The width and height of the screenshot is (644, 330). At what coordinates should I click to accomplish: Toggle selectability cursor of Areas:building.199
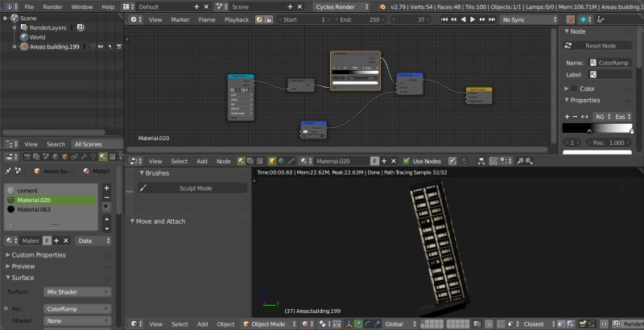click(x=110, y=47)
